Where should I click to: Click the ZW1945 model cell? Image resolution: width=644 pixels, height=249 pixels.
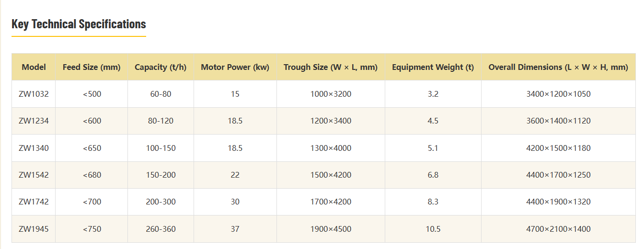(x=34, y=229)
